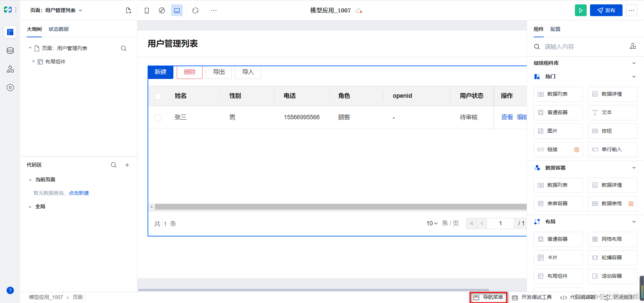Add the 卡片 card component
Screen dimensions: 644x303
(x=558, y=258)
